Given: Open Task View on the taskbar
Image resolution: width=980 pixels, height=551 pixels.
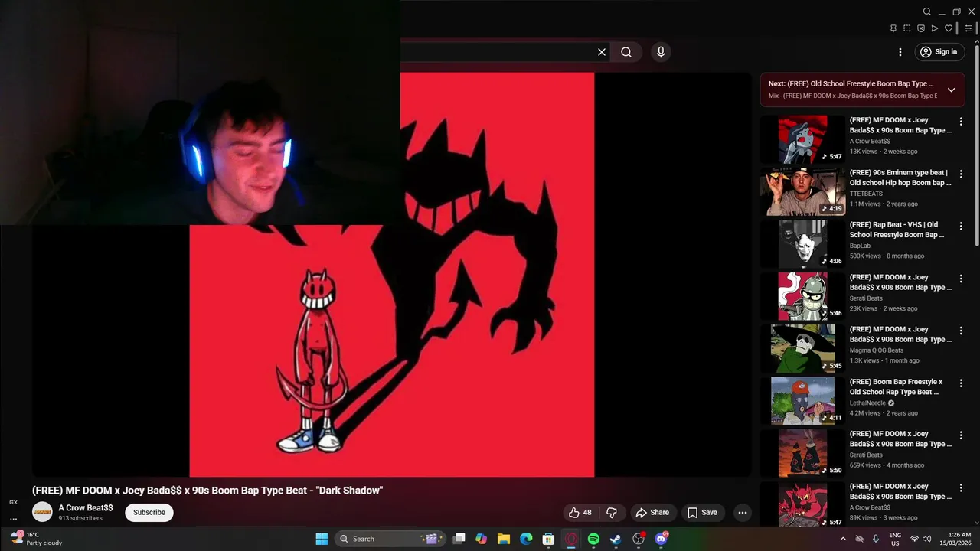Looking at the screenshot, I should coord(459,539).
